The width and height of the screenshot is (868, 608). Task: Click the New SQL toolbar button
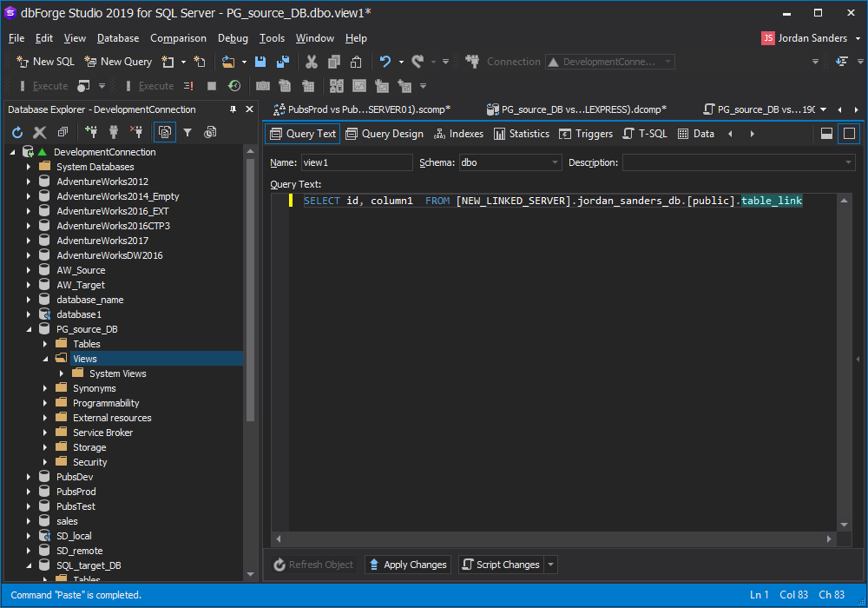pos(45,62)
